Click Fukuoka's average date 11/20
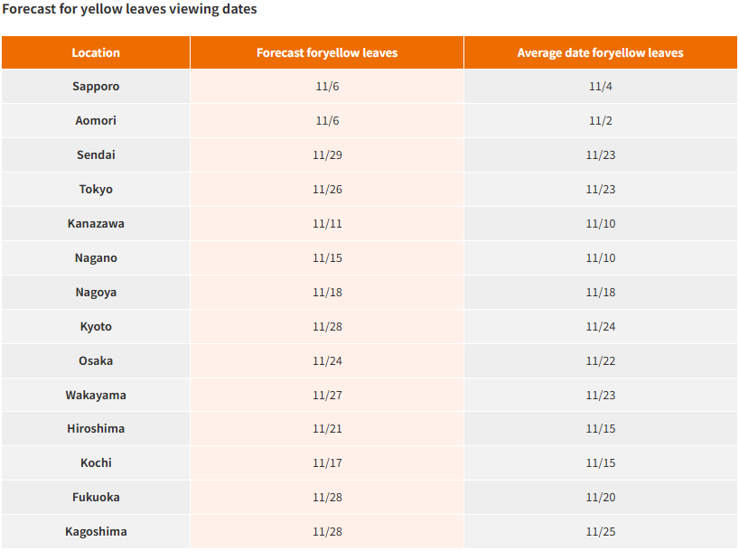739x560 pixels. pyautogui.click(x=600, y=498)
